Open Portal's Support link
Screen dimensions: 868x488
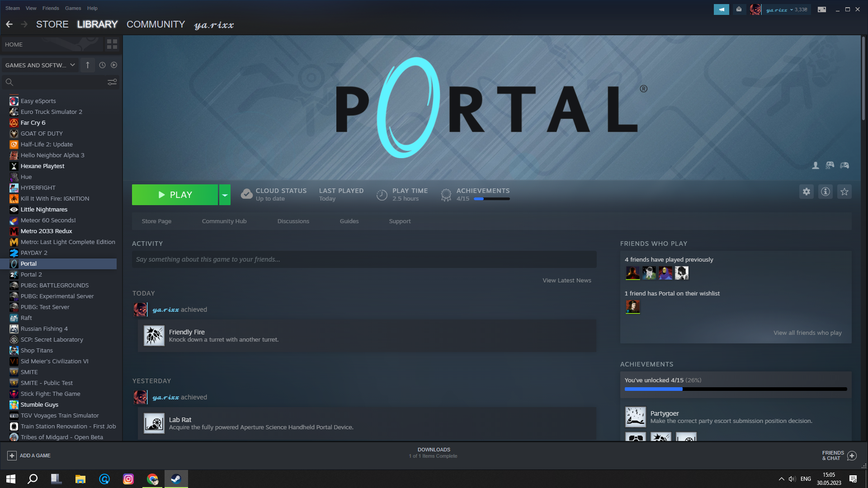[400, 221]
